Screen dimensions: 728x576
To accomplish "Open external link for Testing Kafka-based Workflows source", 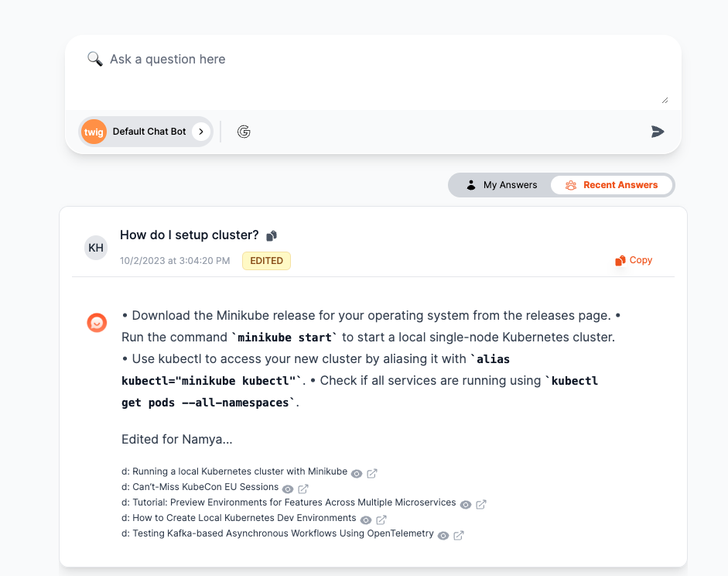I will pyautogui.click(x=459, y=535).
